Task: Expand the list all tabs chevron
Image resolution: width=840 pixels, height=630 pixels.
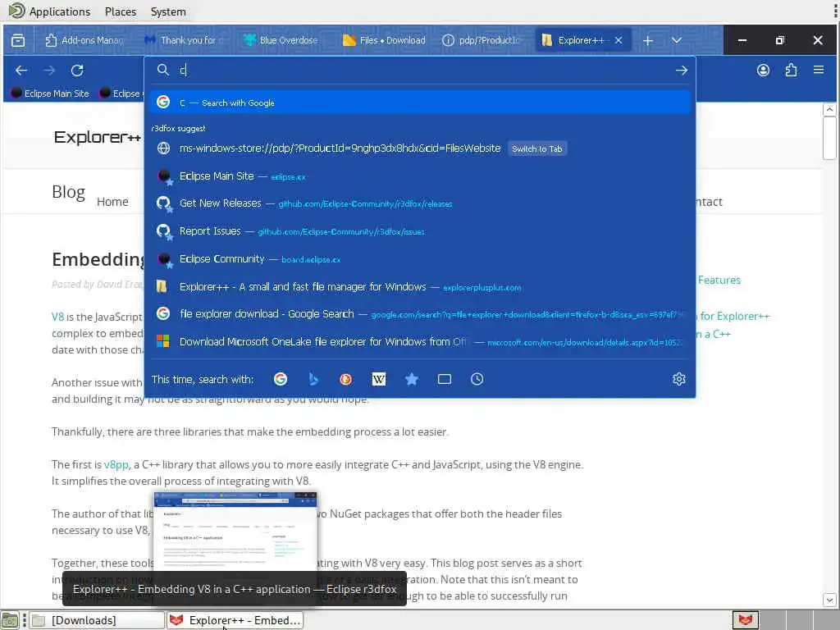Action: [676, 40]
